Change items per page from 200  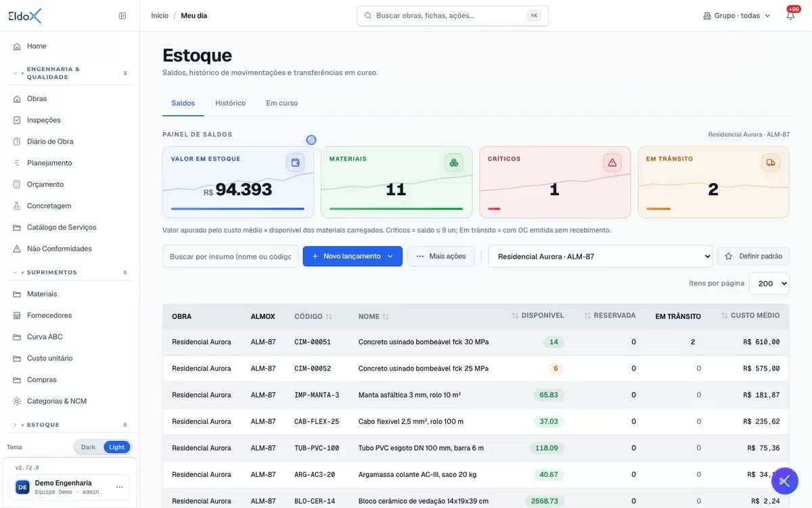point(769,284)
